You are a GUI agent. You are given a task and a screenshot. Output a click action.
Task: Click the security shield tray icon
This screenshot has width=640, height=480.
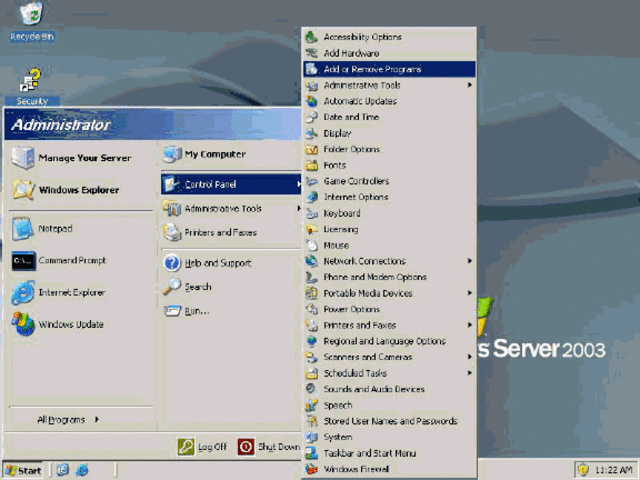click(x=583, y=470)
